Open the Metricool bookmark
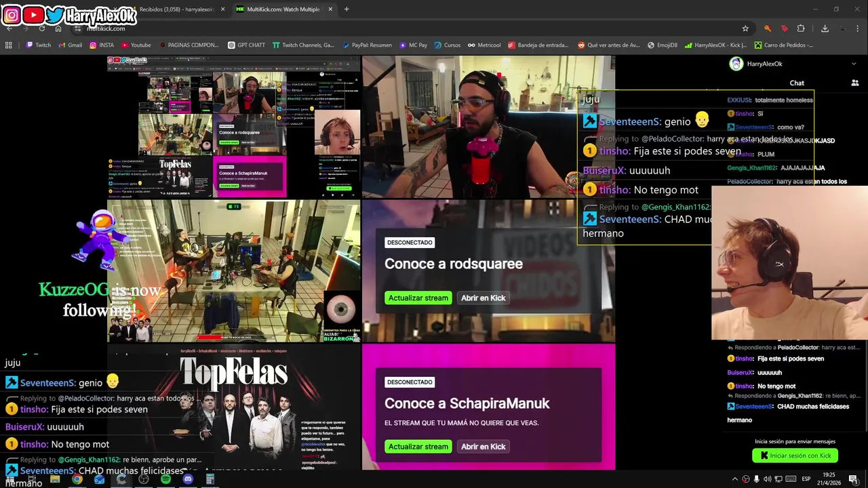Viewport: 868px width, 488px height. [x=484, y=45]
